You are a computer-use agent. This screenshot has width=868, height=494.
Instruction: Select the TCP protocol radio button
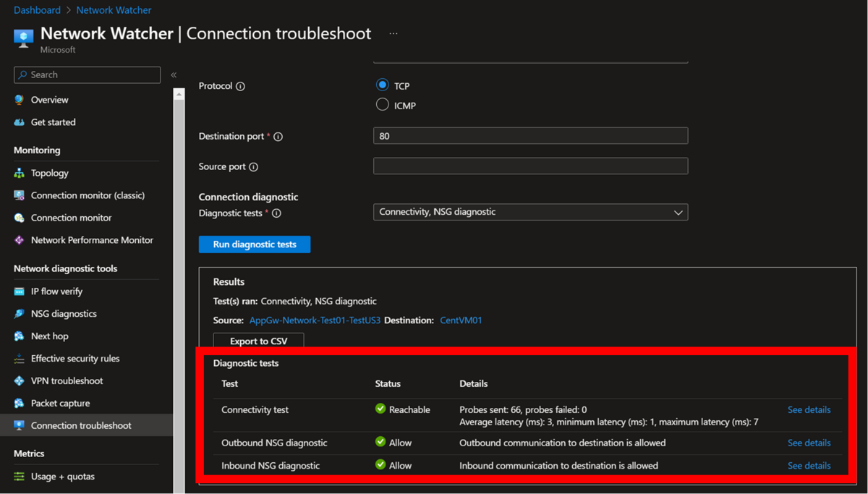tap(383, 85)
